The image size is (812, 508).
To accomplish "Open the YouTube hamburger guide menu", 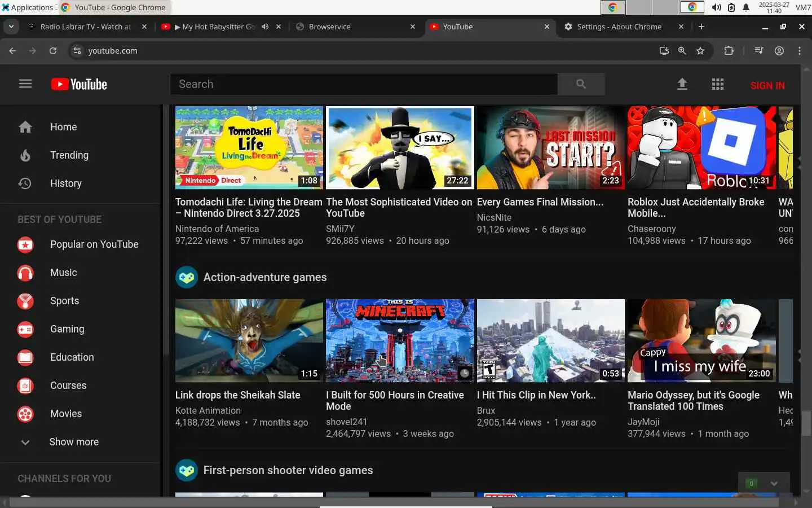I will click(x=25, y=84).
